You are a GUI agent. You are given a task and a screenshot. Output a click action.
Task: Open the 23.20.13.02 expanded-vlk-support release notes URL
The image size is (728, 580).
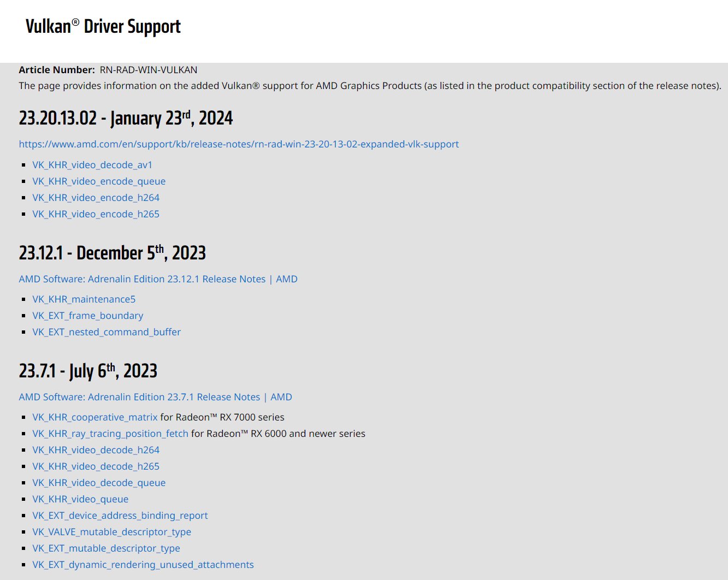pyautogui.click(x=239, y=144)
